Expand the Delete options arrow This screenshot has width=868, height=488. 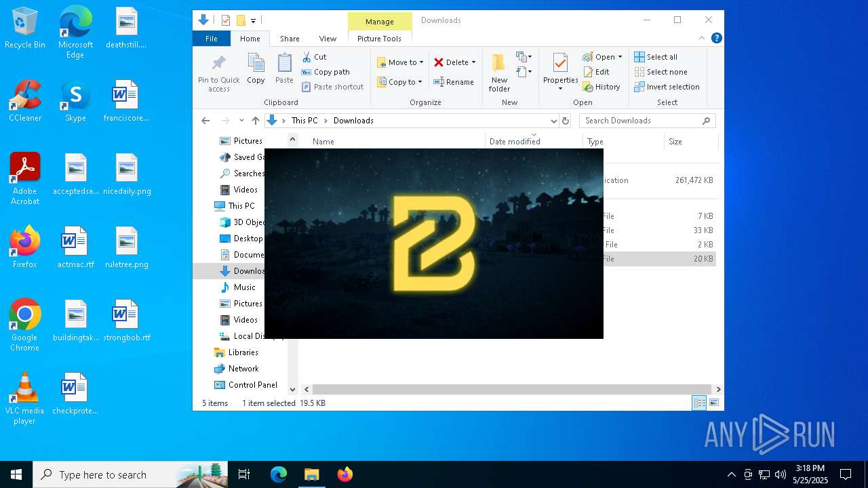point(473,62)
